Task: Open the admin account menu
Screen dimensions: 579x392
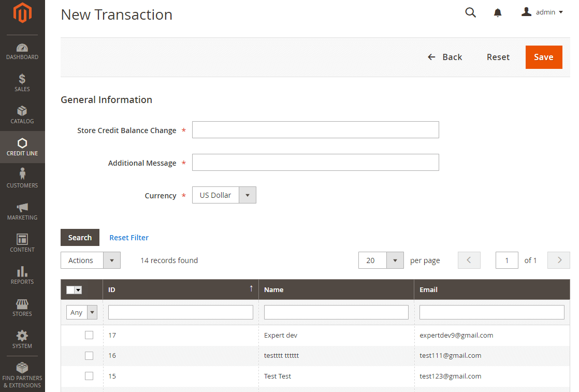Action: pyautogui.click(x=542, y=12)
